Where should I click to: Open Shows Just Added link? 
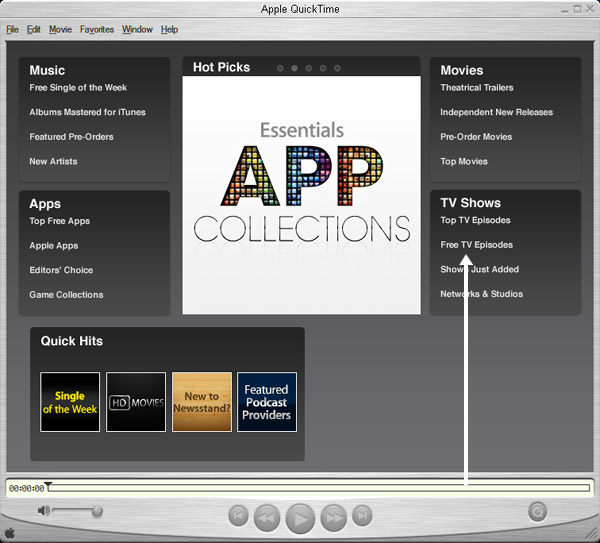click(480, 269)
